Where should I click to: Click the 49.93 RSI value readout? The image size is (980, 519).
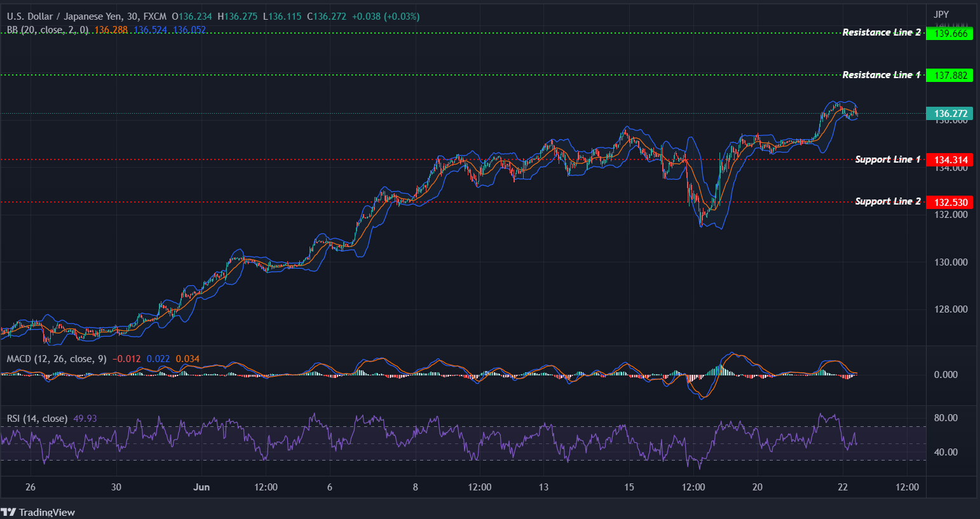[86, 419]
